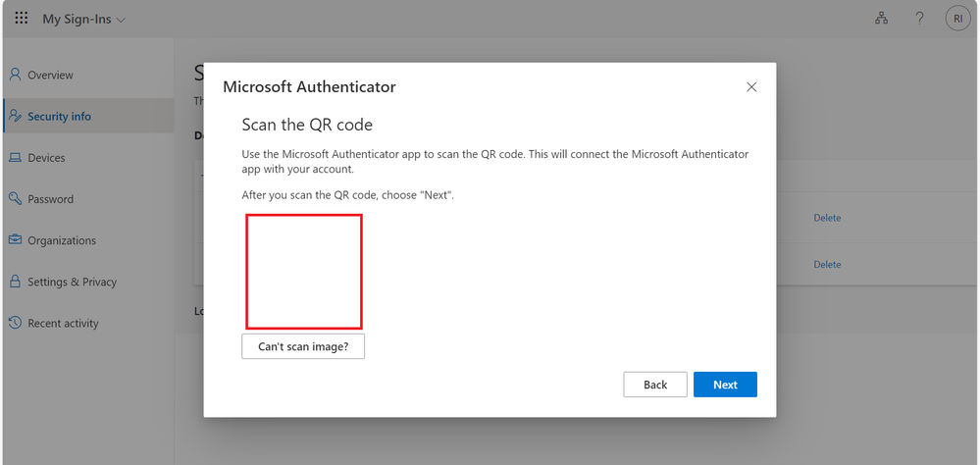Choose "Can't scan image?" button
This screenshot has width=980, height=465.
[x=303, y=346]
